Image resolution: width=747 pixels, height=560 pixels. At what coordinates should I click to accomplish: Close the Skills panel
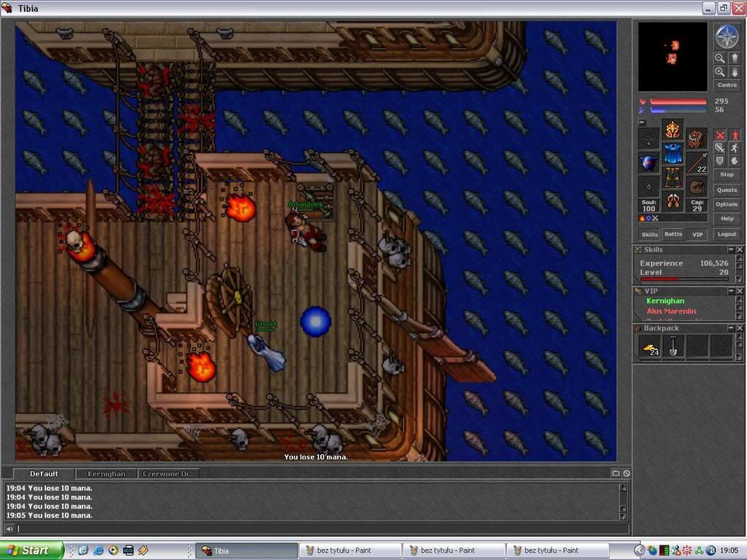point(740,249)
